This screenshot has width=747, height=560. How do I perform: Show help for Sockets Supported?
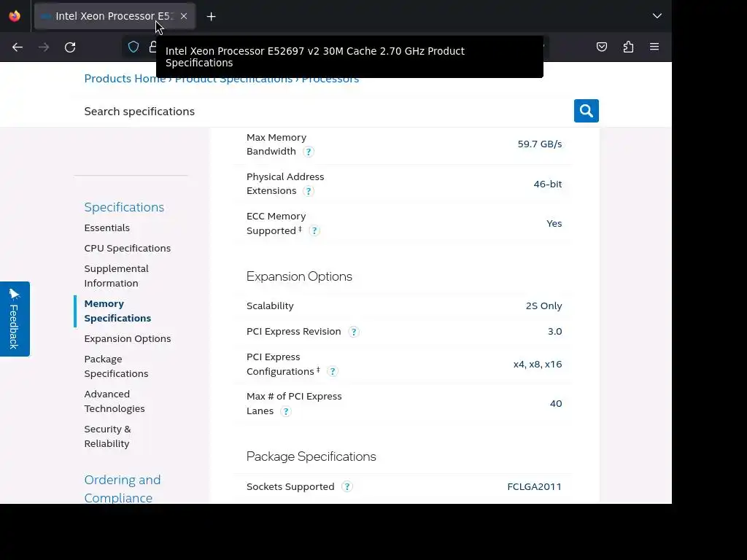[x=347, y=486]
